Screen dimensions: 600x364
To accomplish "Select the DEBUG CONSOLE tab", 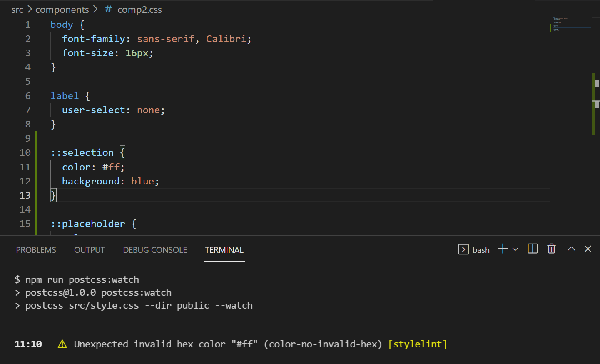I will (x=155, y=250).
